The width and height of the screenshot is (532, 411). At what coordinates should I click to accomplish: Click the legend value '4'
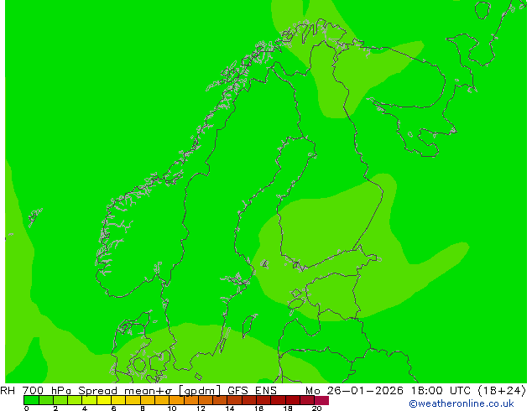pyautogui.click(x=85, y=408)
